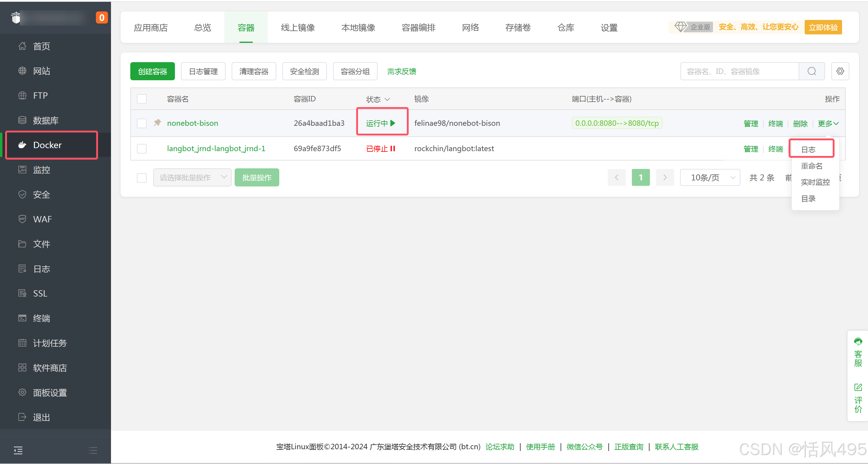
Task: Switch to the 本地镜像 tab
Action: (x=358, y=28)
